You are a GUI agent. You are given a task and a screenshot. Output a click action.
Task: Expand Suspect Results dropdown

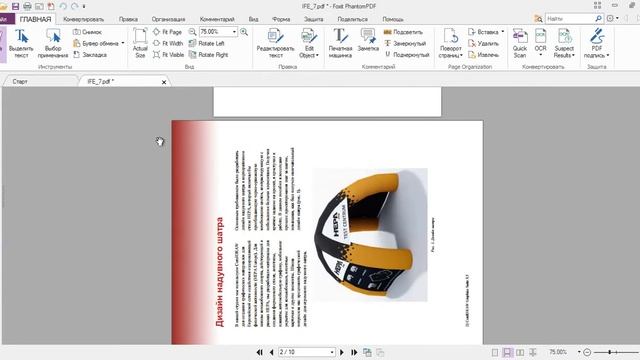click(x=573, y=56)
